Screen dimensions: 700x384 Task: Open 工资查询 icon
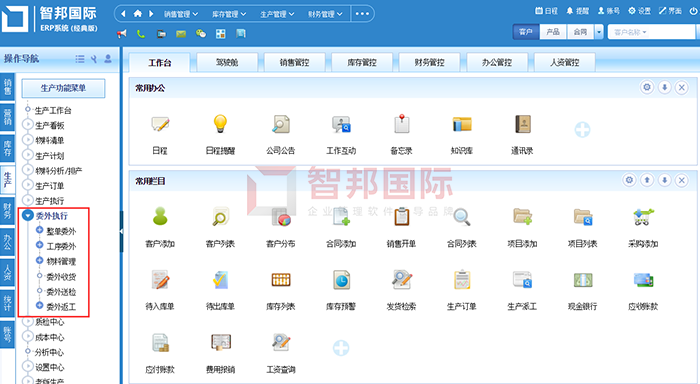point(281,342)
